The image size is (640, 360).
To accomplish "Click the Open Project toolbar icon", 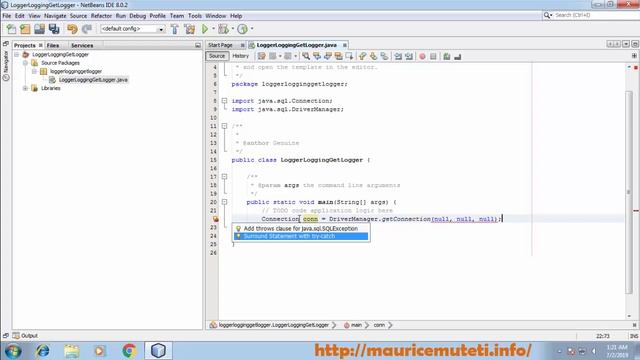I will 40,29.
